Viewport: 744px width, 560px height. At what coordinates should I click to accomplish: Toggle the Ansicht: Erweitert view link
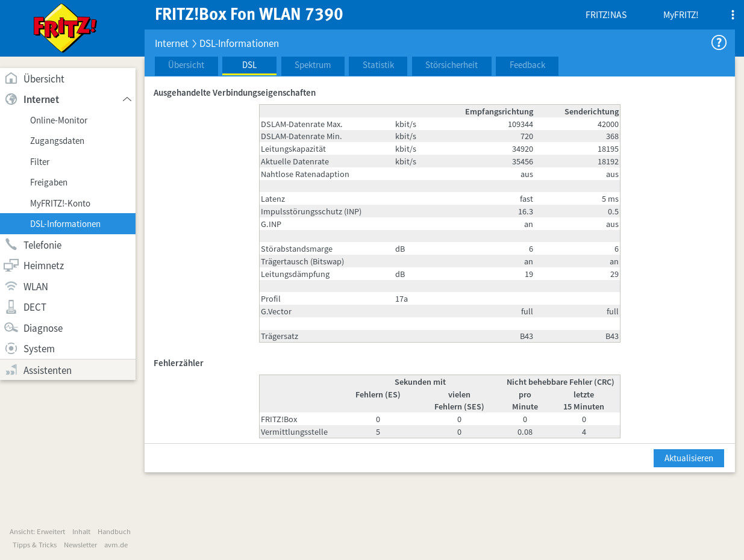(x=37, y=532)
